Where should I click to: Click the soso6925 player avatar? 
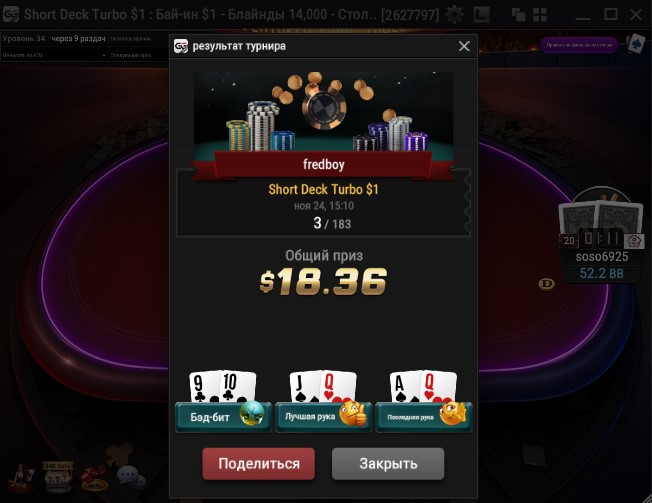tap(601, 218)
